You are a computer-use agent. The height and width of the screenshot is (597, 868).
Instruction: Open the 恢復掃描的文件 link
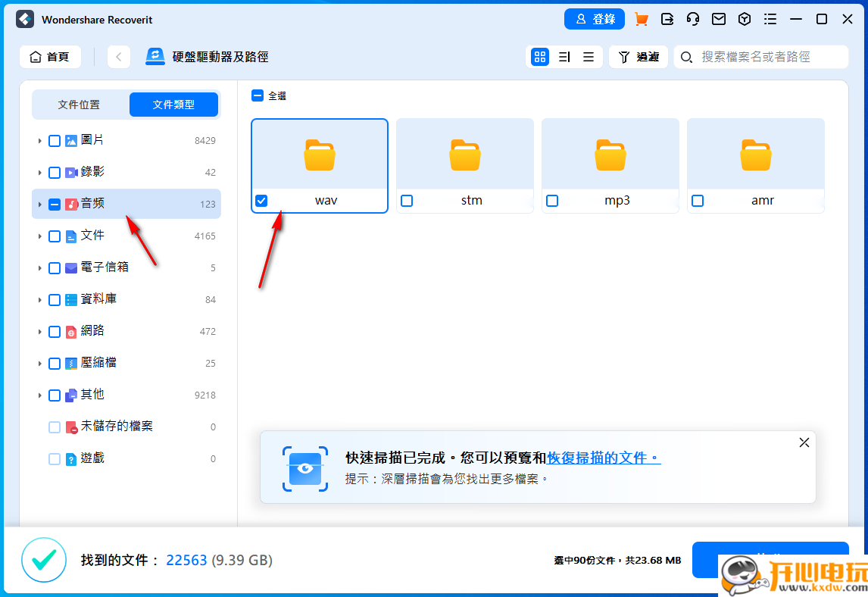(x=602, y=458)
